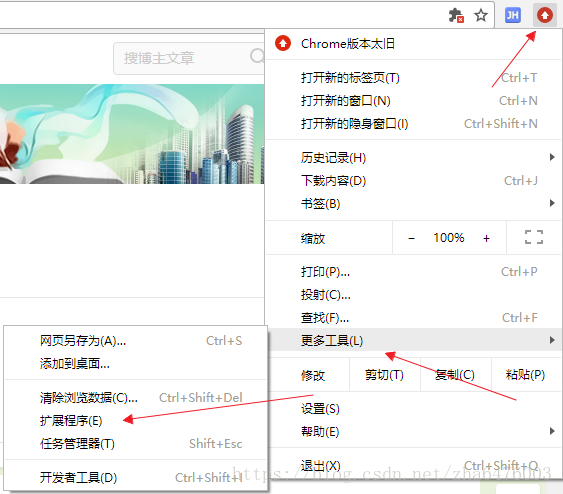Open 任务管理器(T) from submenu
Screen dimensions: 563x494
[136, 444]
